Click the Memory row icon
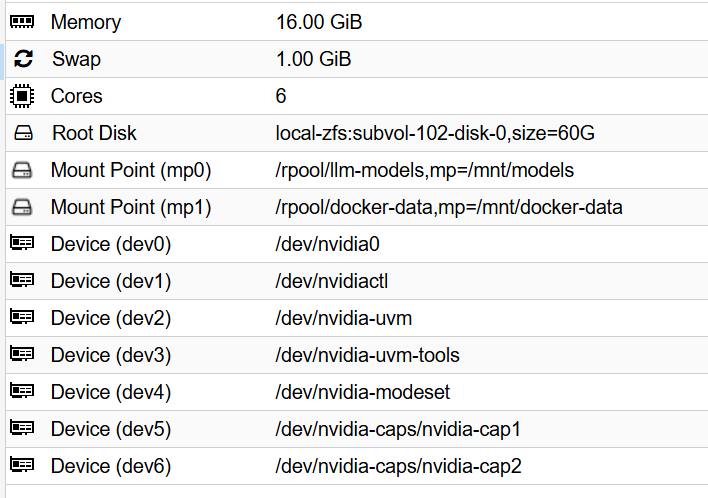Image resolution: width=708 pixels, height=498 pixels. click(x=22, y=22)
